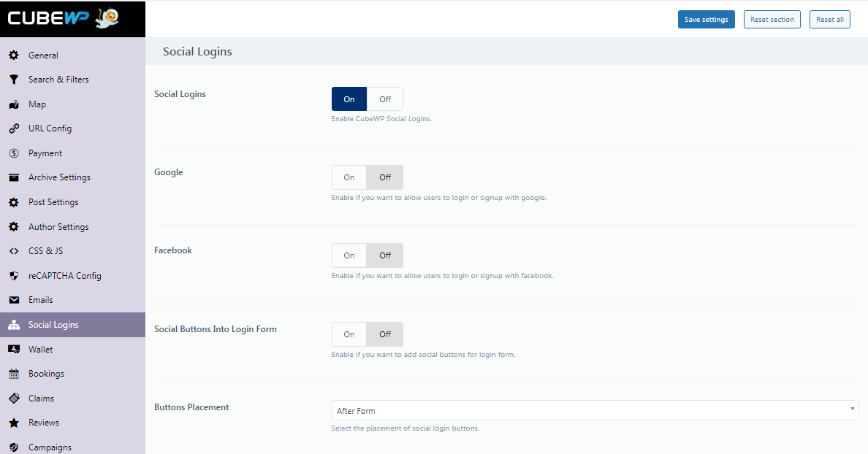This screenshot has height=454, width=868.
Task: Go to Payment settings
Action: (x=72, y=153)
